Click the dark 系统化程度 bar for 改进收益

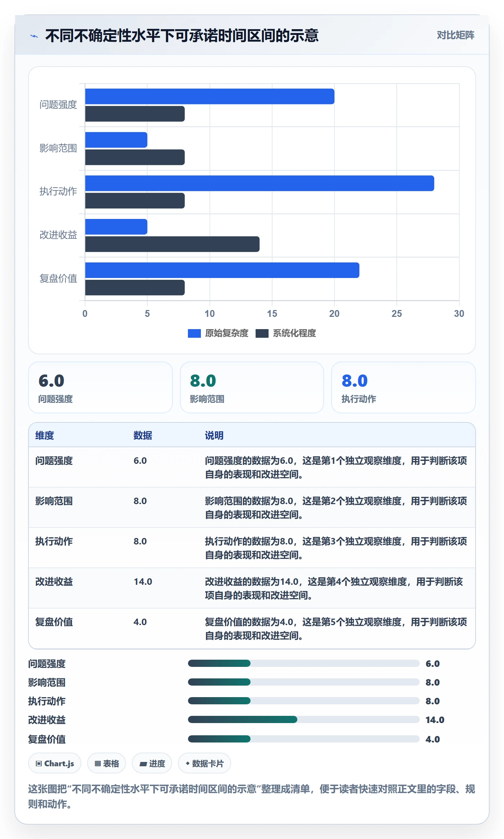172,244
